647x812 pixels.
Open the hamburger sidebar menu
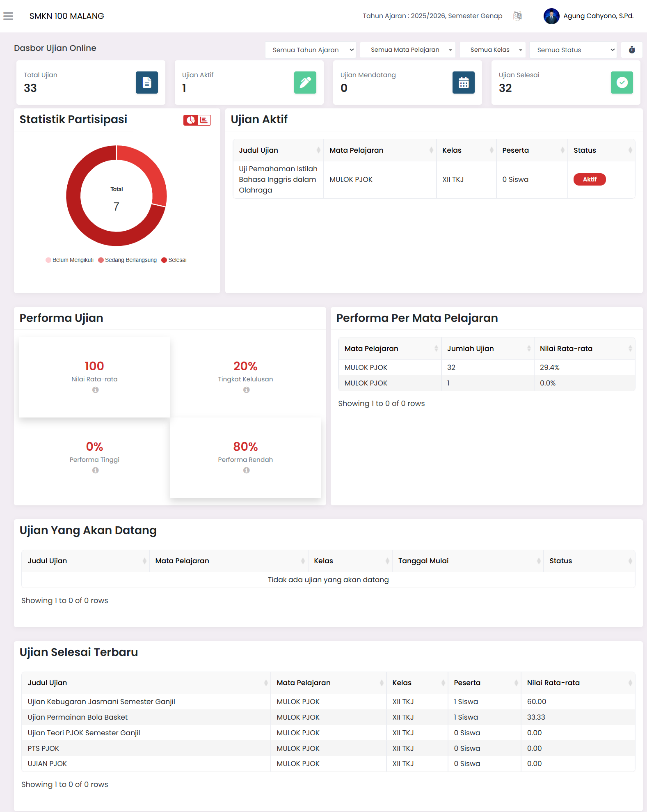point(8,16)
